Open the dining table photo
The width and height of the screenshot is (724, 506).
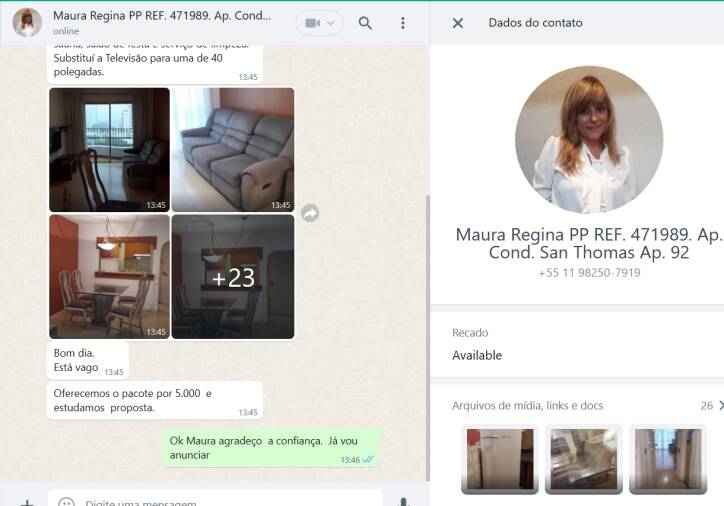(x=109, y=276)
